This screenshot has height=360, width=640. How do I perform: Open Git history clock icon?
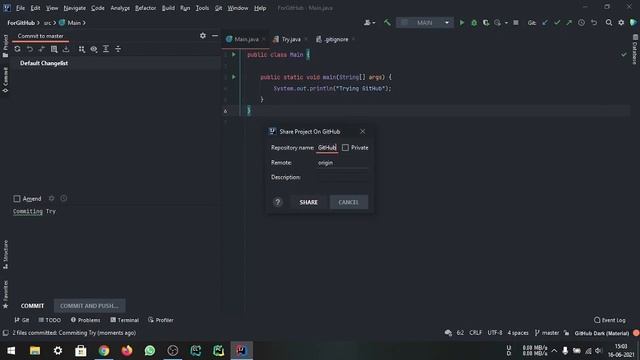[581, 23]
